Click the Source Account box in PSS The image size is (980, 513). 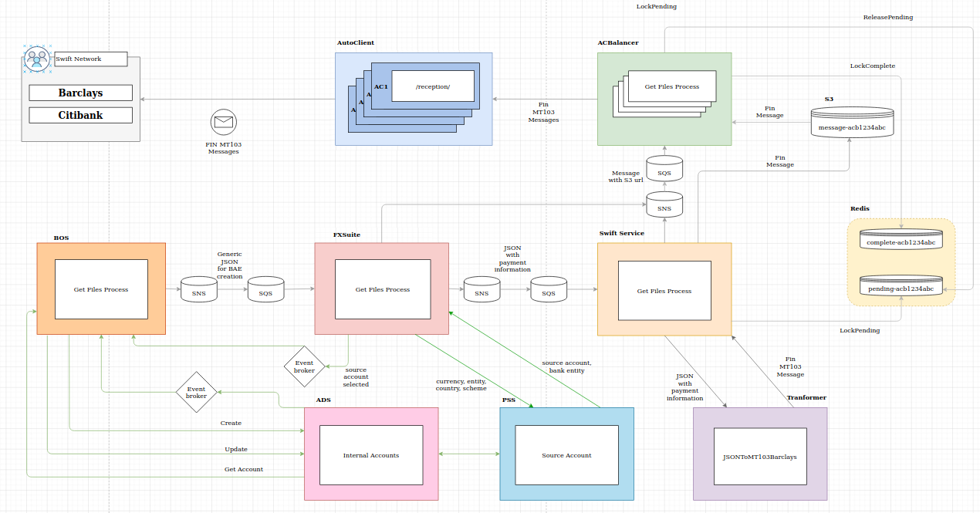pyautogui.click(x=567, y=455)
